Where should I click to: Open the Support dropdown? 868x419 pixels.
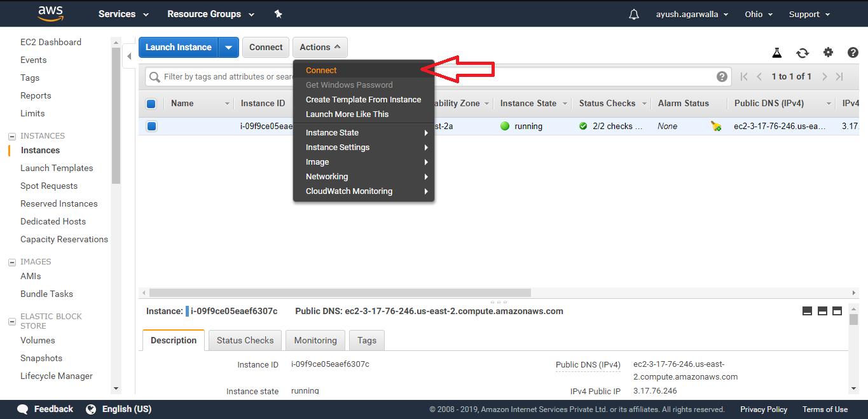coord(809,14)
